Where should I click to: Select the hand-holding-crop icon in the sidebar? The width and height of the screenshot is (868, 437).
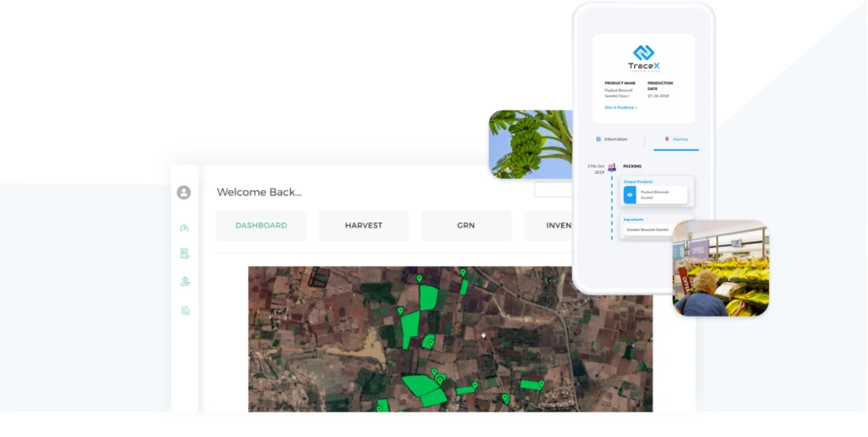coord(185,282)
